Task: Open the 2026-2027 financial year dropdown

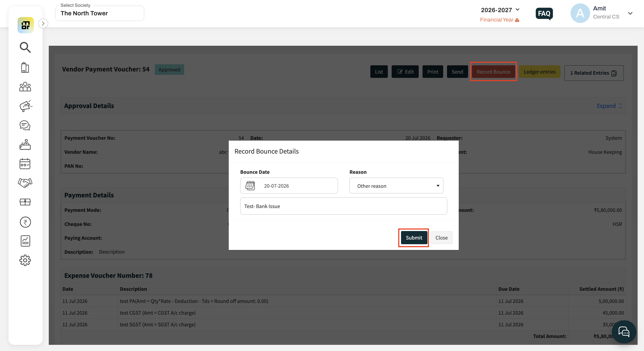Action: point(500,10)
